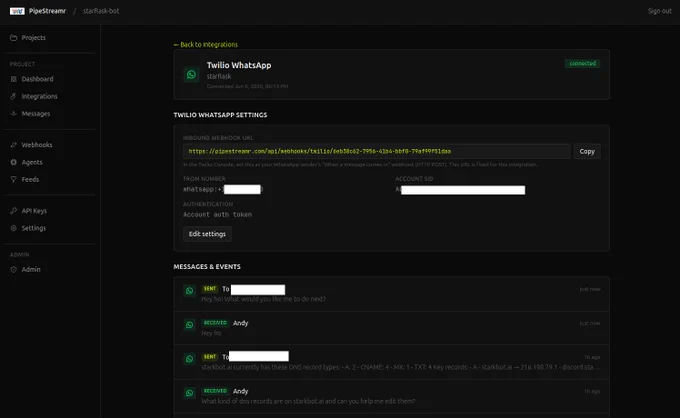Click the Twilio WhatsApp title
This screenshot has width=680, height=418.
click(239, 65)
